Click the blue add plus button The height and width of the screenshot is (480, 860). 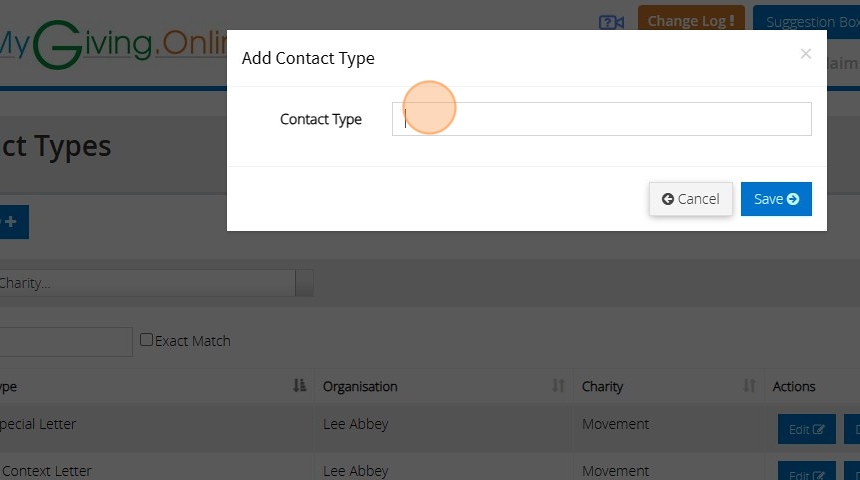pyautogui.click(x=12, y=222)
